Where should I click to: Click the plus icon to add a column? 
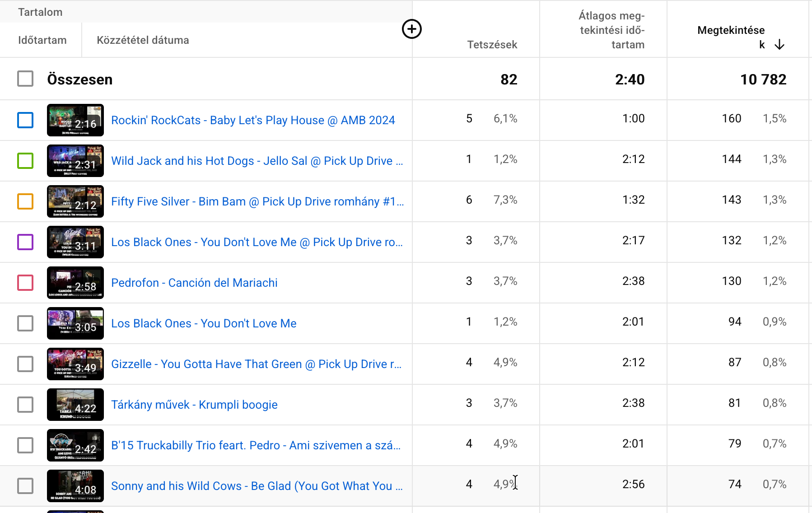pyautogui.click(x=411, y=29)
